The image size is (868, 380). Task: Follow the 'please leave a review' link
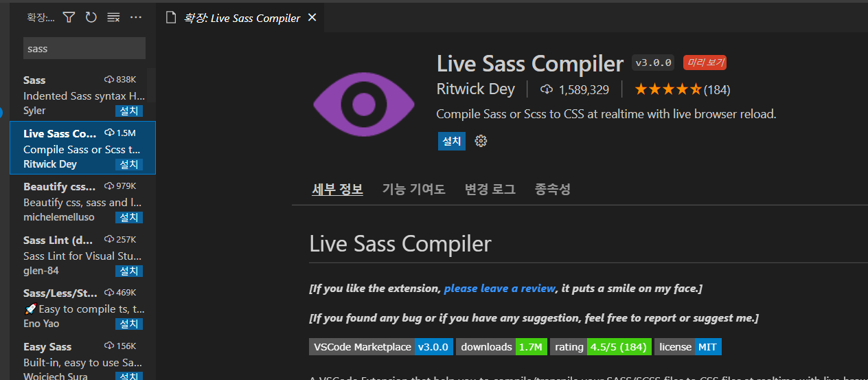pos(500,289)
